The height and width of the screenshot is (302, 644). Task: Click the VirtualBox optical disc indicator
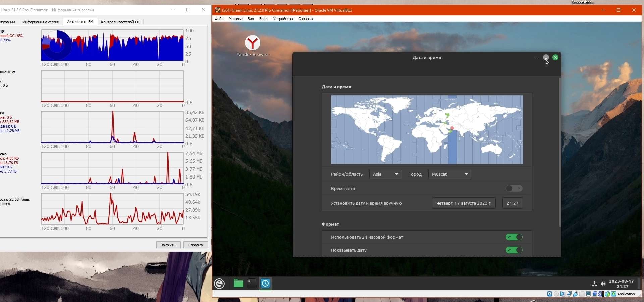(x=556, y=294)
